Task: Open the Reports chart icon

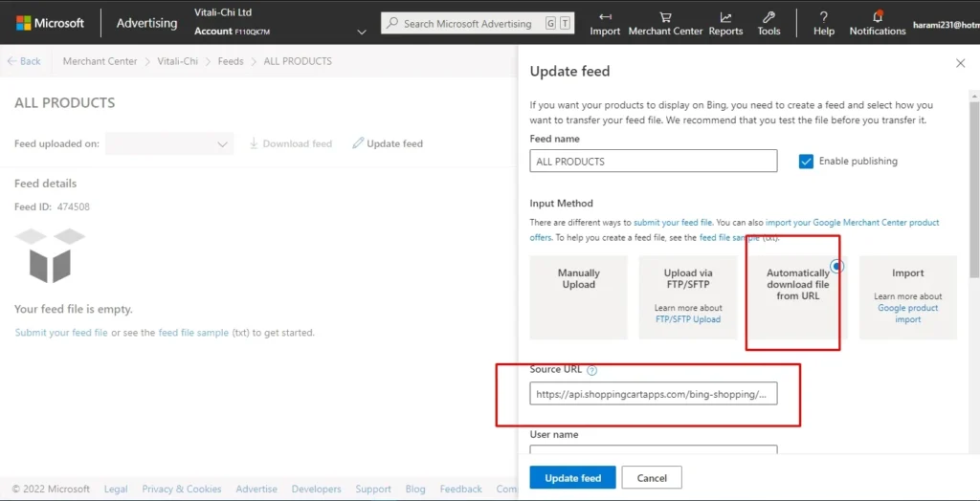Action: click(725, 17)
